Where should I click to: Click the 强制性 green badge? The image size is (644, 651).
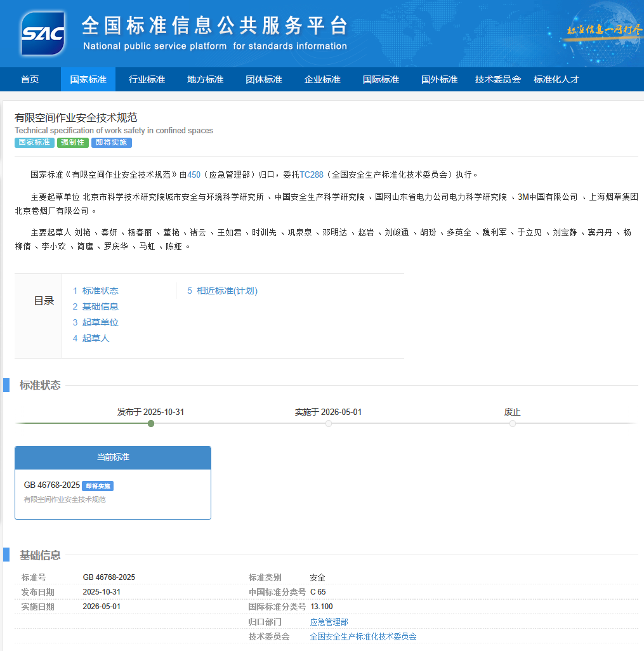72,143
